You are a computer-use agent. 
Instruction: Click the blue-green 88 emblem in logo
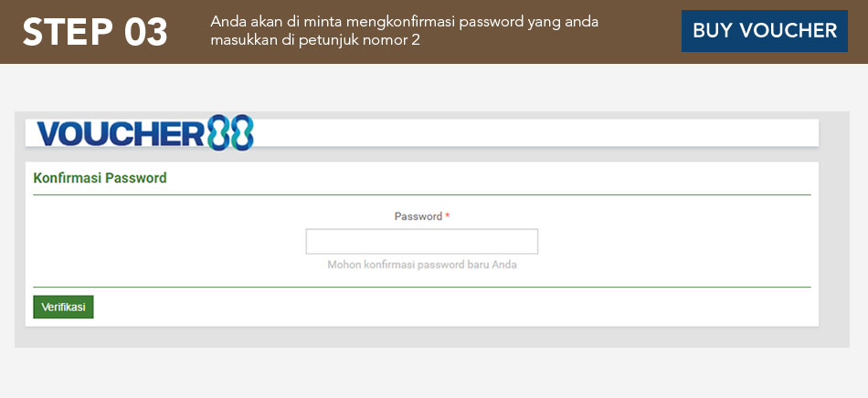coord(230,133)
